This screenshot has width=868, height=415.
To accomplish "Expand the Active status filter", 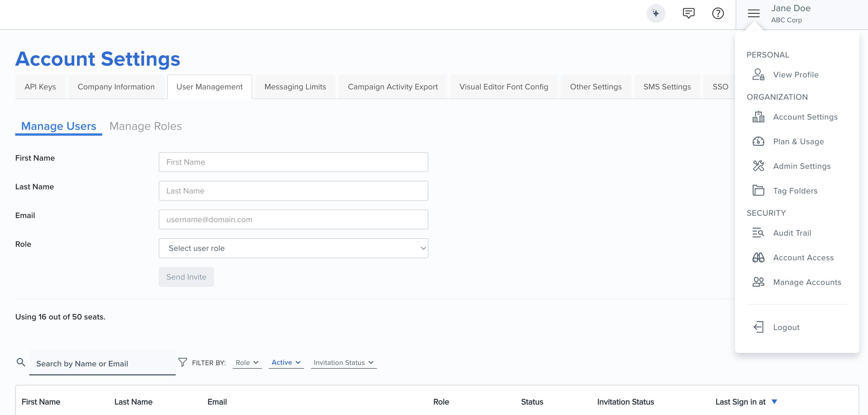I will [286, 363].
